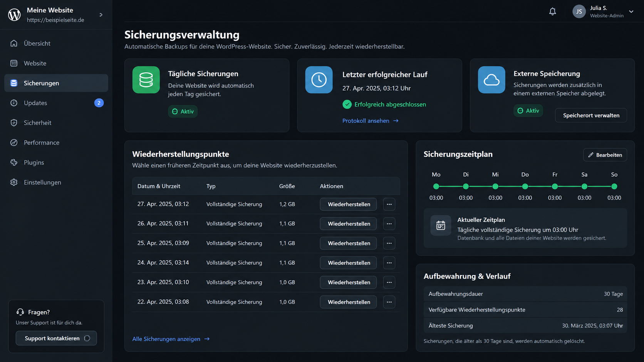Click the Support kontaktieren button
This screenshot has width=644, height=362.
[x=56, y=338]
